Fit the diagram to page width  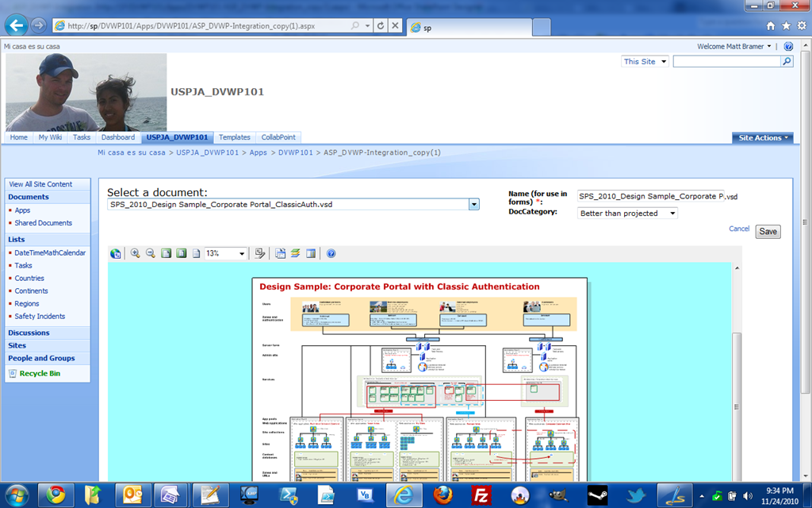[x=166, y=253]
